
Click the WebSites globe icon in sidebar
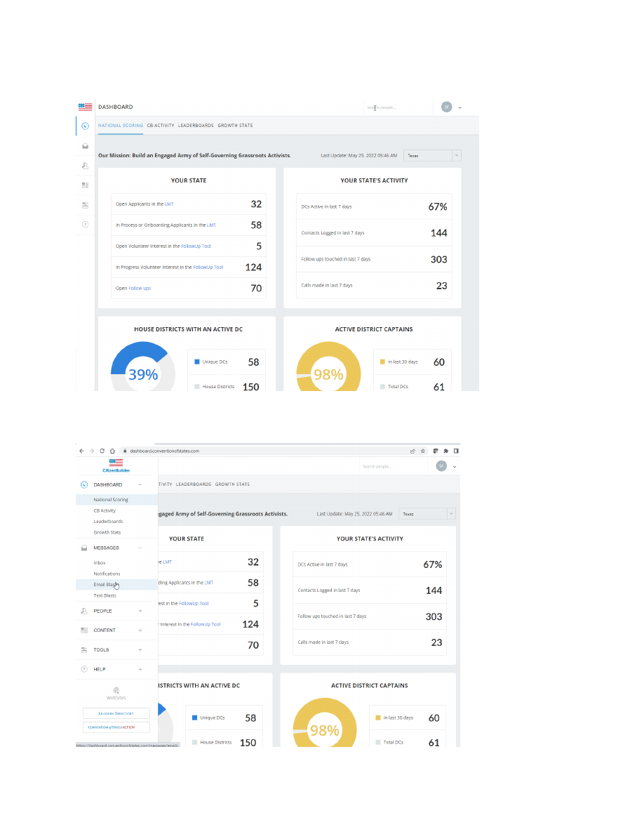coord(116,690)
